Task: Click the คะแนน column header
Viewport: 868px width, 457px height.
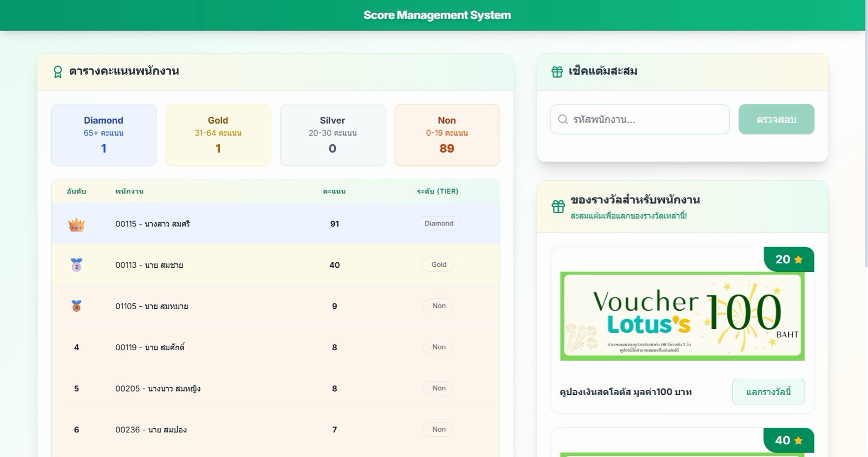Action: 334,192
